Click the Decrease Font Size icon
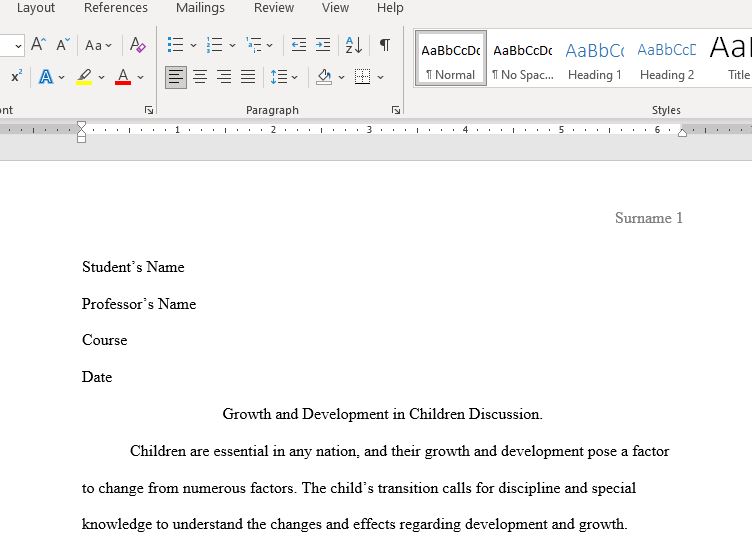The width and height of the screenshot is (752, 541). pyautogui.click(x=63, y=45)
